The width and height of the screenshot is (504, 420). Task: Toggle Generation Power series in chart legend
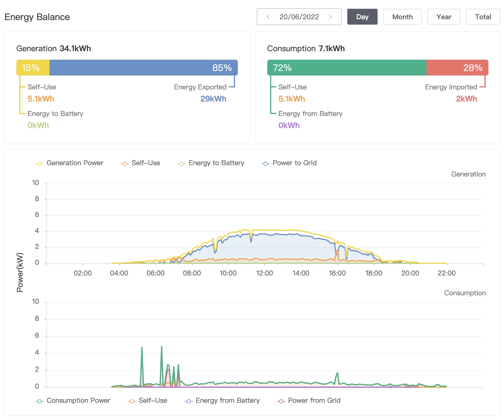click(69, 163)
